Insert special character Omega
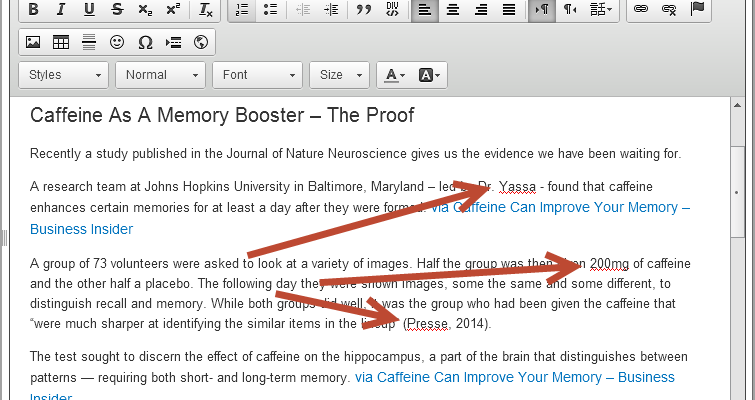This screenshot has width=755, height=400. tap(145, 42)
